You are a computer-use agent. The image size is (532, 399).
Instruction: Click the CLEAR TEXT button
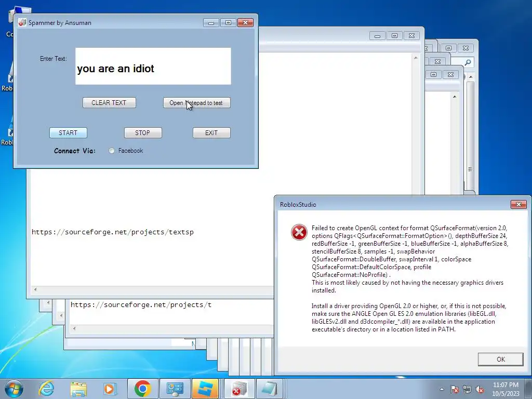(109, 102)
